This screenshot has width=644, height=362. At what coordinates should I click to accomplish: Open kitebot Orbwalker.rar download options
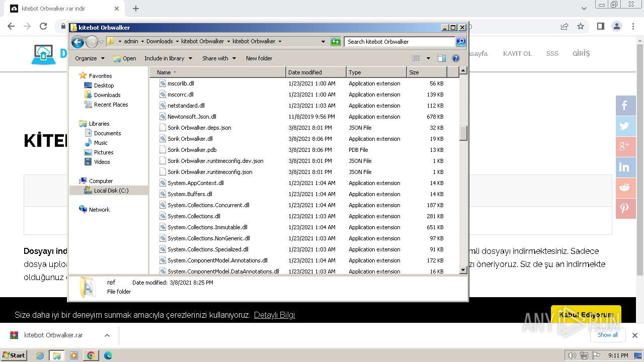coord(107,335)
